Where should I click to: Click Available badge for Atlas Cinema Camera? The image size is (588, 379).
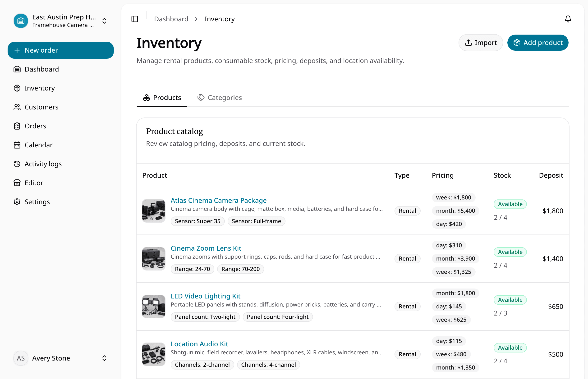510,204
